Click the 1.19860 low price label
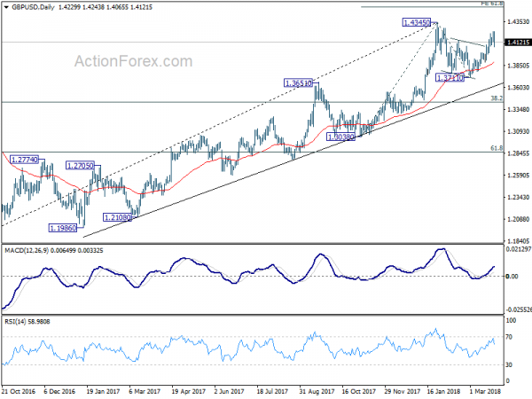The image size is (532, 399). click(x=63, y=228)
